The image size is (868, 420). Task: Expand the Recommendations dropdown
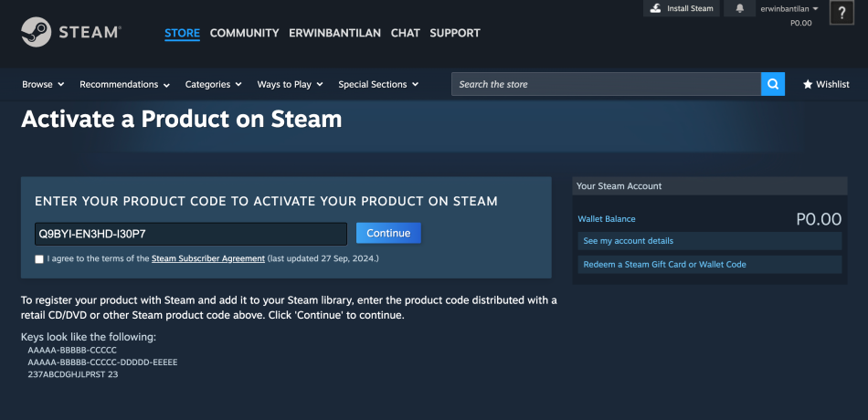coord(124,84)
